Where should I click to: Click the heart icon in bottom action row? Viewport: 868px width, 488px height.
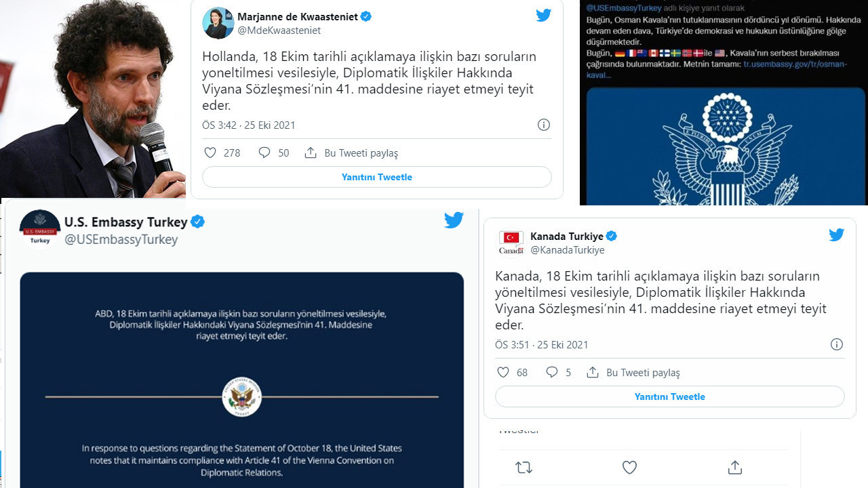click(629, 467)
